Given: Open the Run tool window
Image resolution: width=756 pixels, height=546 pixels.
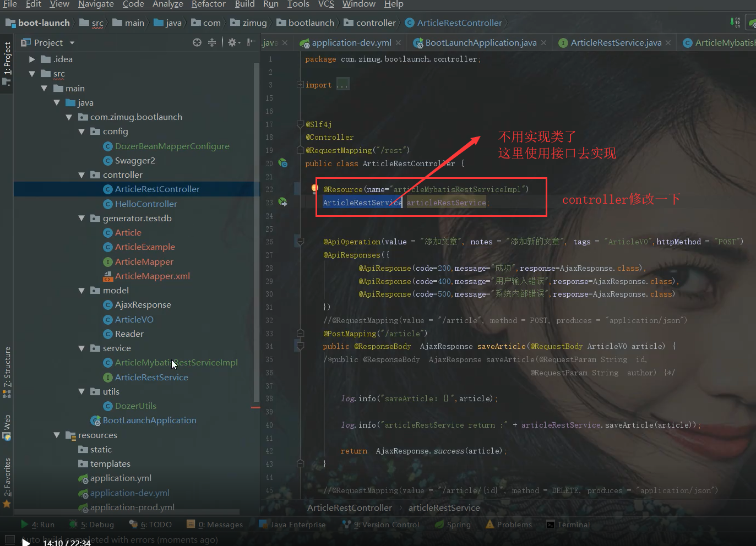Looking at the screenshot, I should pyautogui.click(x=37, y=525).
